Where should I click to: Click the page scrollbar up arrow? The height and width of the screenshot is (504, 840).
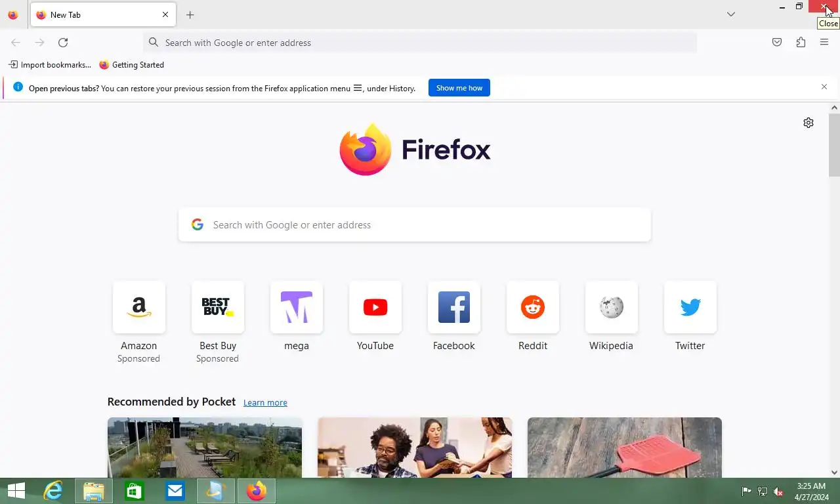click(834, 108)
